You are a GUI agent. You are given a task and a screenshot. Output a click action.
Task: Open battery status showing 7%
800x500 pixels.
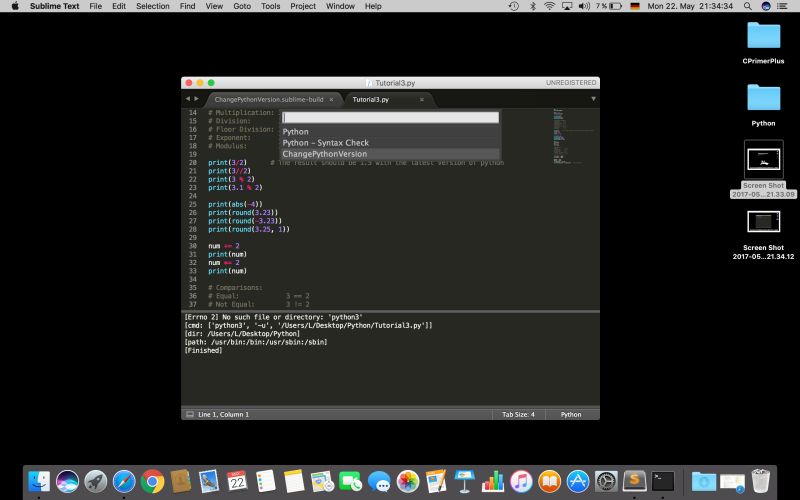point(609,6)
